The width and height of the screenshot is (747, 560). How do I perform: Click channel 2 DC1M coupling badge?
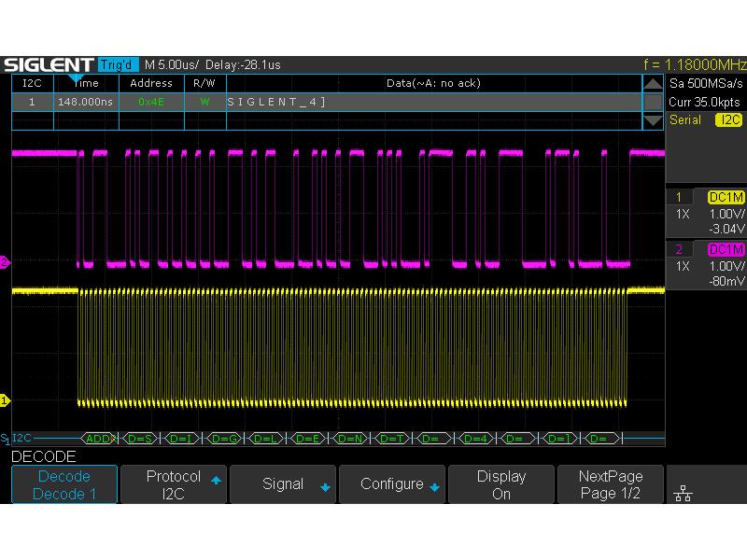(x=726, y=249)
